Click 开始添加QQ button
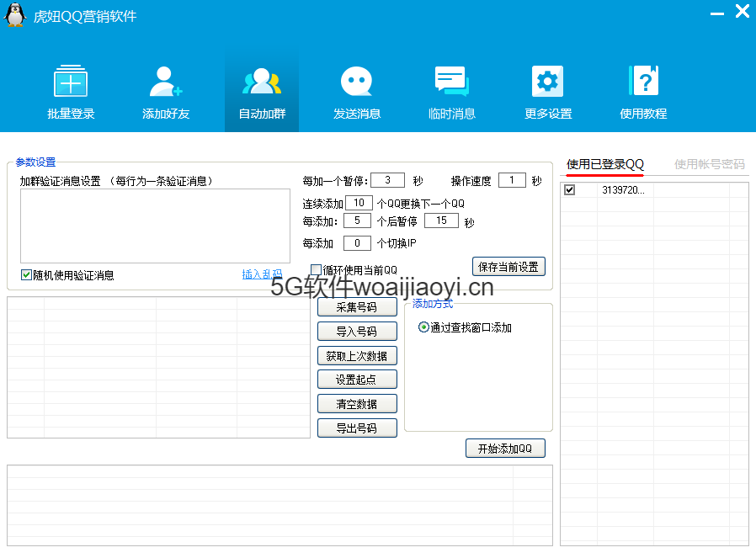 pos(505,448)
